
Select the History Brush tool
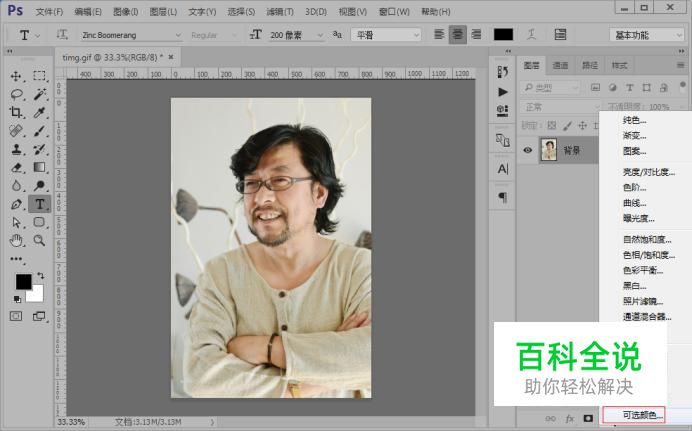click(x=39, y=149)
